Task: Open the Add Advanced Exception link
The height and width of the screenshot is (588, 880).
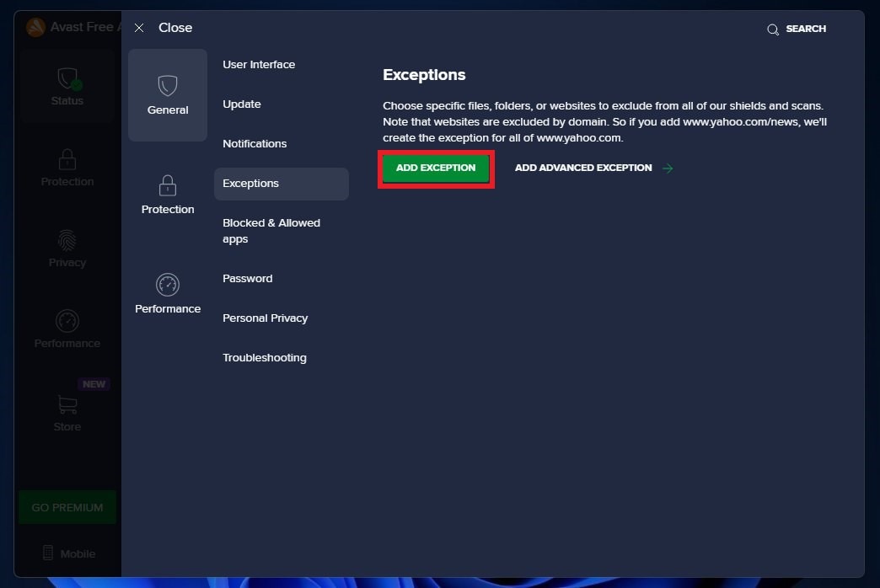Action: pos(583,168)
